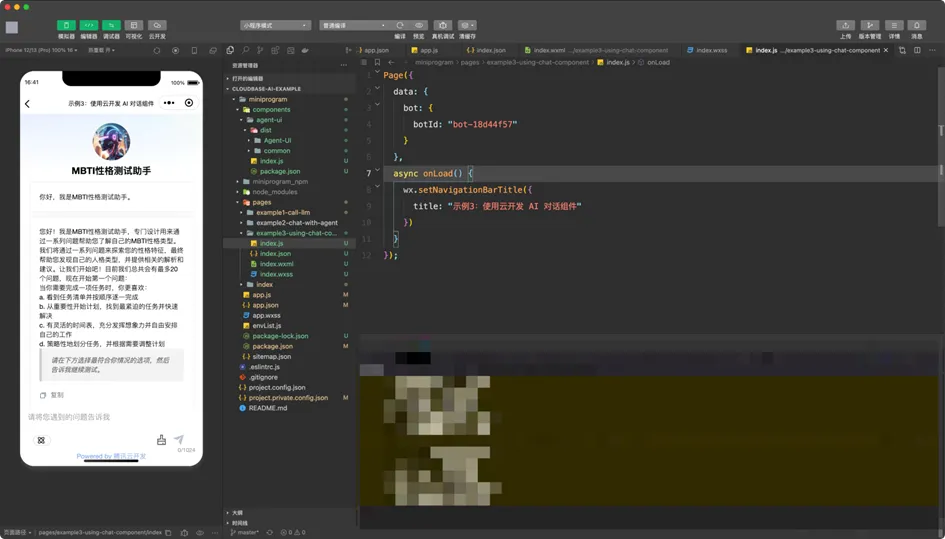This screenshot has width=945, height=539.
Task: Switch to the app.json editor tab
Action: (x=374, y=51)
